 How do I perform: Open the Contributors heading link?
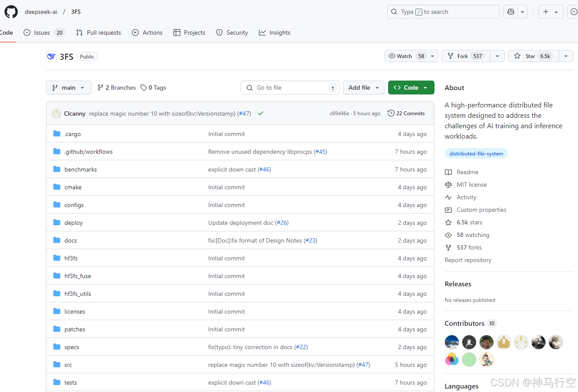[464, 324]
